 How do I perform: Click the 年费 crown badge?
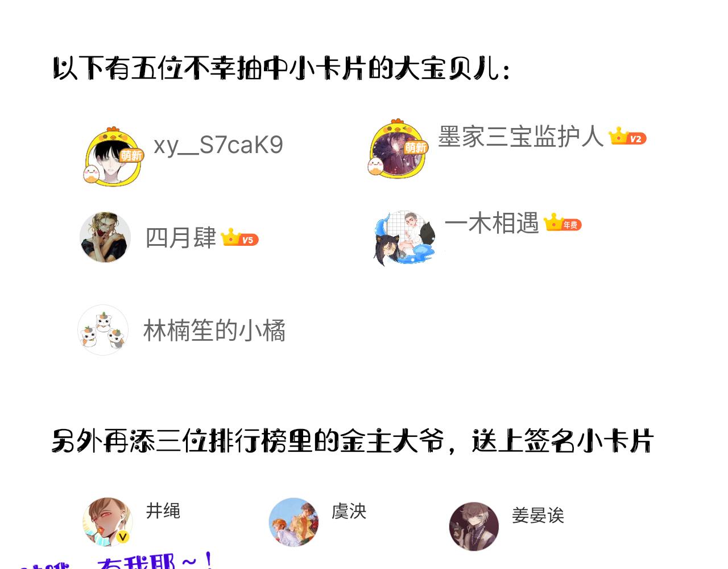[x=562, y=222]
